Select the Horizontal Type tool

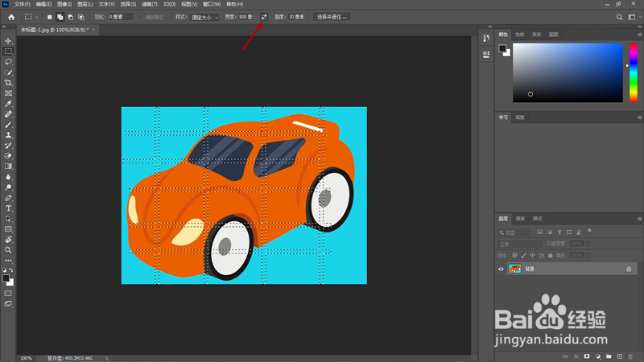tap(9, 208)
